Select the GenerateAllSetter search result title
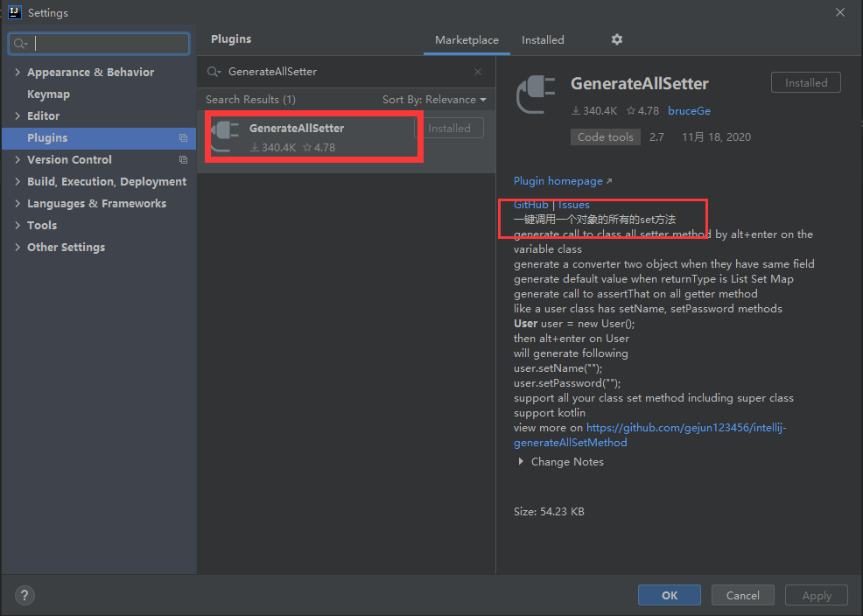 coord(297,128)
